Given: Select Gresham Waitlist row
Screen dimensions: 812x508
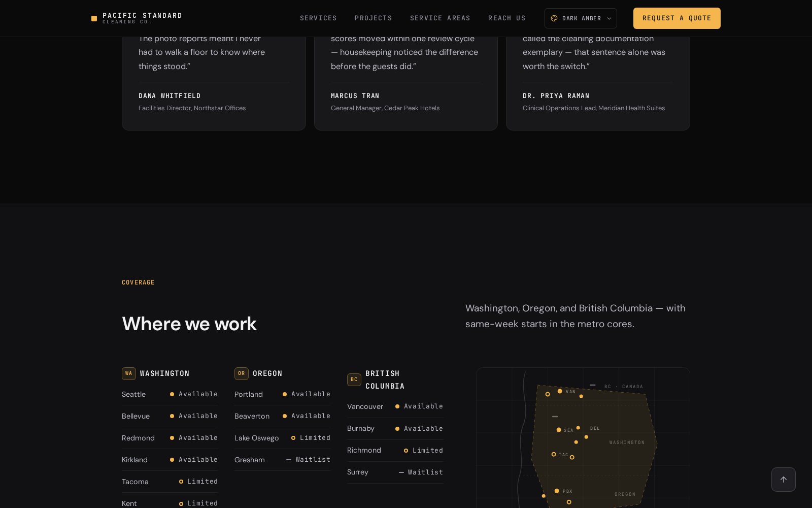Looking at the screenshot, I should point(282,460).
